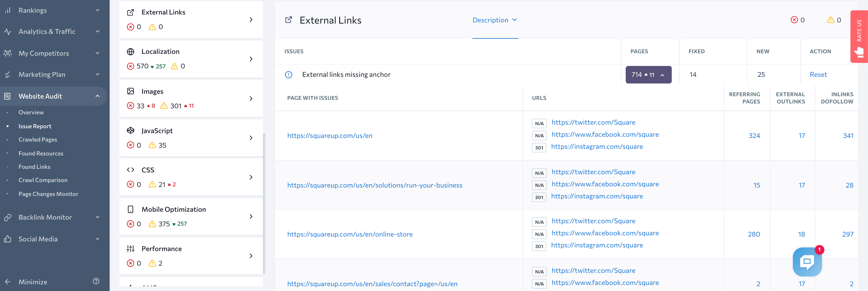Click referring pages value 324
Viewport: 868px width, 291px height.
754,136
